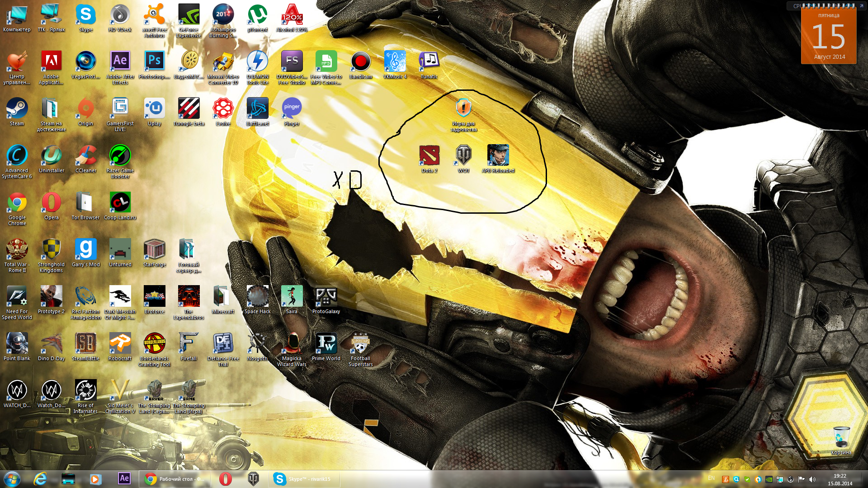868x488 pixels.
Task: Launch the Firefall desktop shortcut
Action: (x=189, y=347)
